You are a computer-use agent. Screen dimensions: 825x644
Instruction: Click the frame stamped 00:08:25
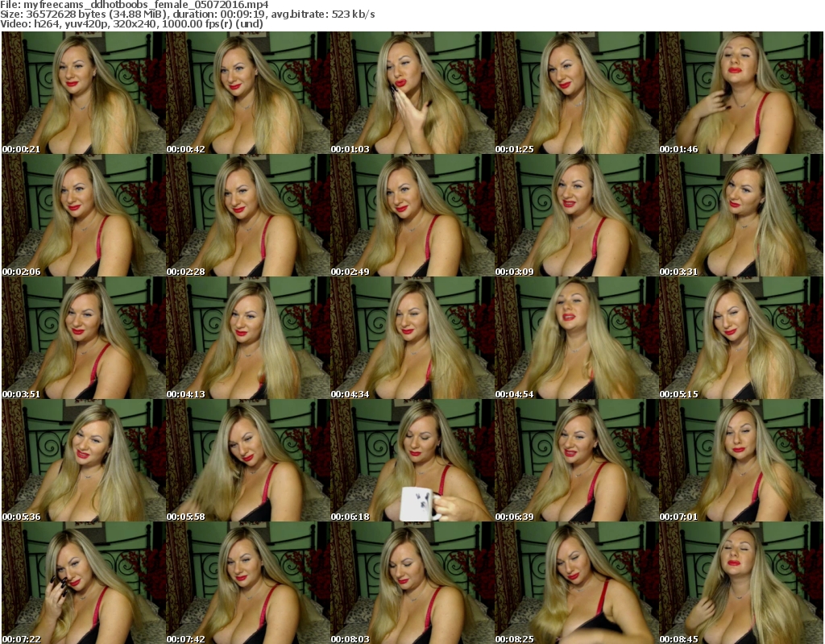576,583
